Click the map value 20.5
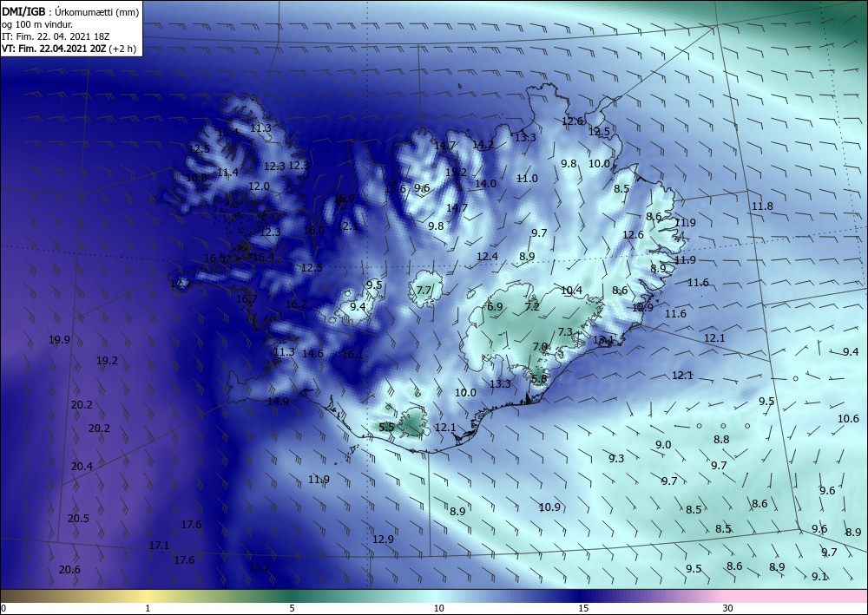Viewport: 868px width, 615px height. (x=78, y=518)
